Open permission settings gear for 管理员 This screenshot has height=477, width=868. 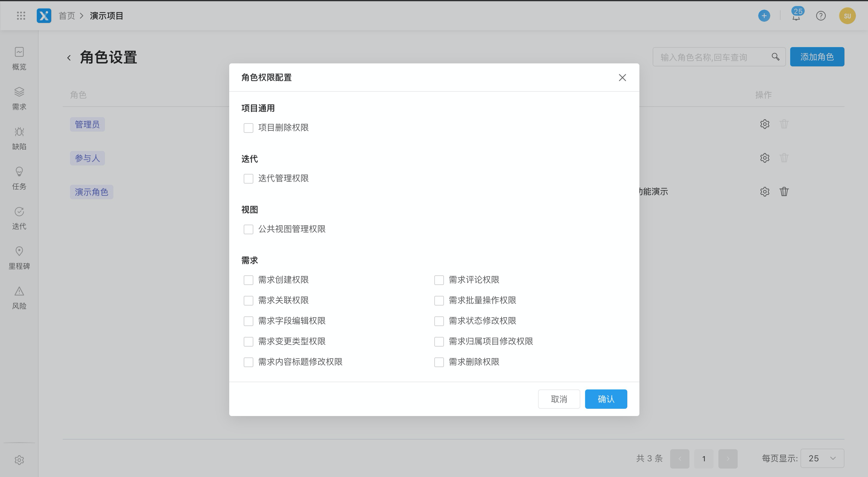tap(765, 124)
